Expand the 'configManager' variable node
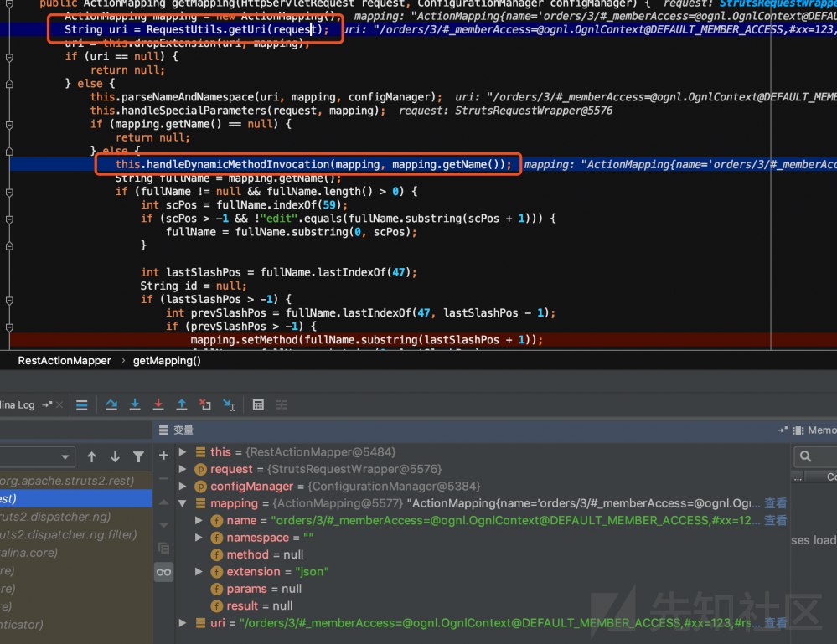Image resolution: width=837 pixels, height=644 pixels. click(183, 486)
